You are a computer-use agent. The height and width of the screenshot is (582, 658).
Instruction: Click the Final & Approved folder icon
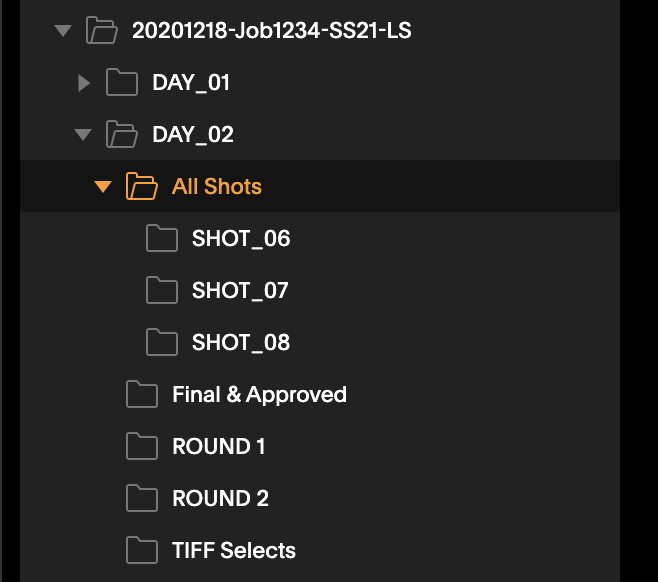pos(142,394)
